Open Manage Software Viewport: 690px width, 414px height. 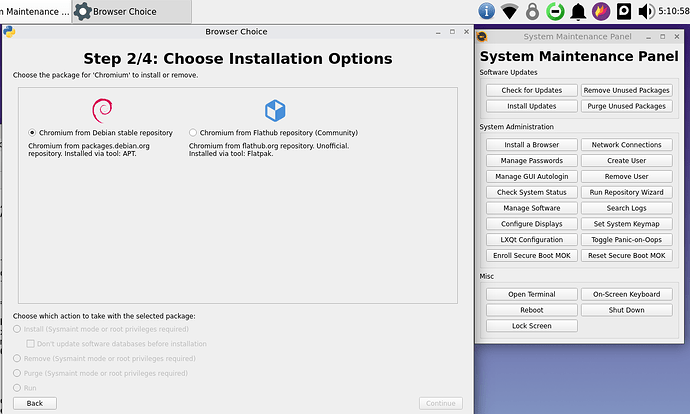pos(532,208)
